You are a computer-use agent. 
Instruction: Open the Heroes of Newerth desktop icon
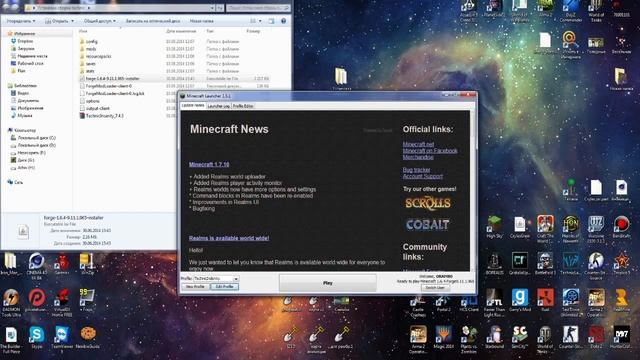570,229
